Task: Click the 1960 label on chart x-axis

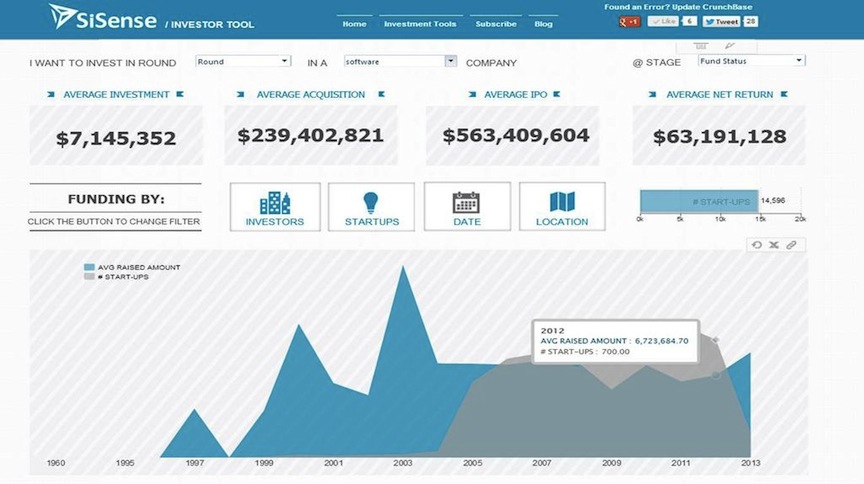Action: (x=56, y=463)
